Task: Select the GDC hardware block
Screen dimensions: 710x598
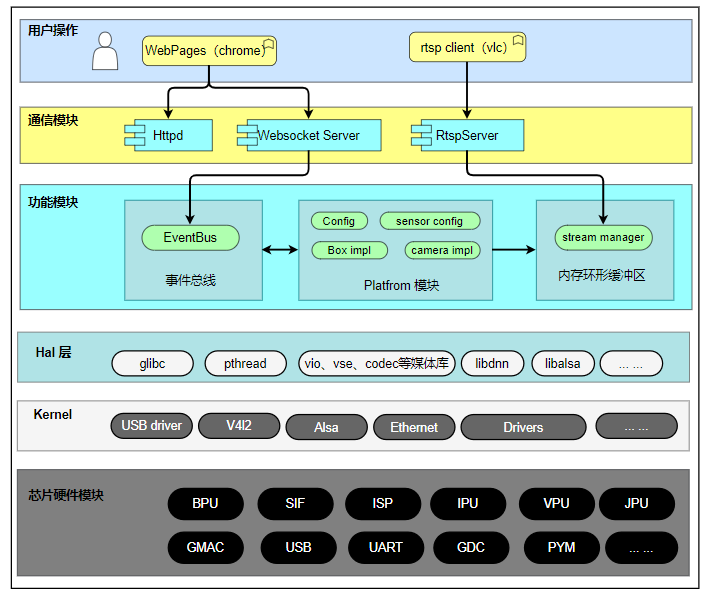Action: [471, 548]
